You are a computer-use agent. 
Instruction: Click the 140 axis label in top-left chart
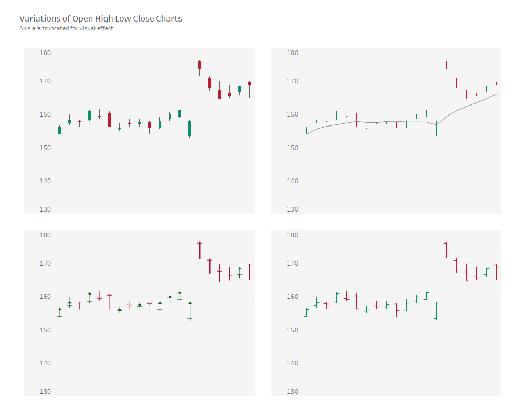point(45,181)
